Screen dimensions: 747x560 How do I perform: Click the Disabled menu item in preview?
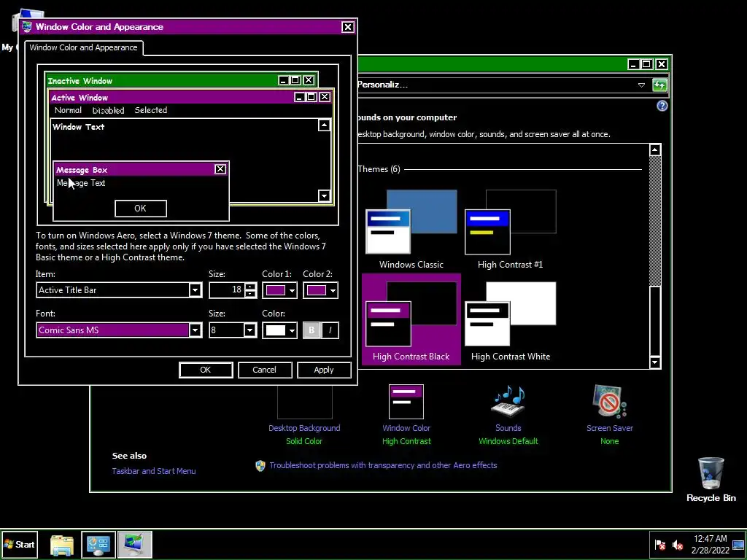[108, 110]
